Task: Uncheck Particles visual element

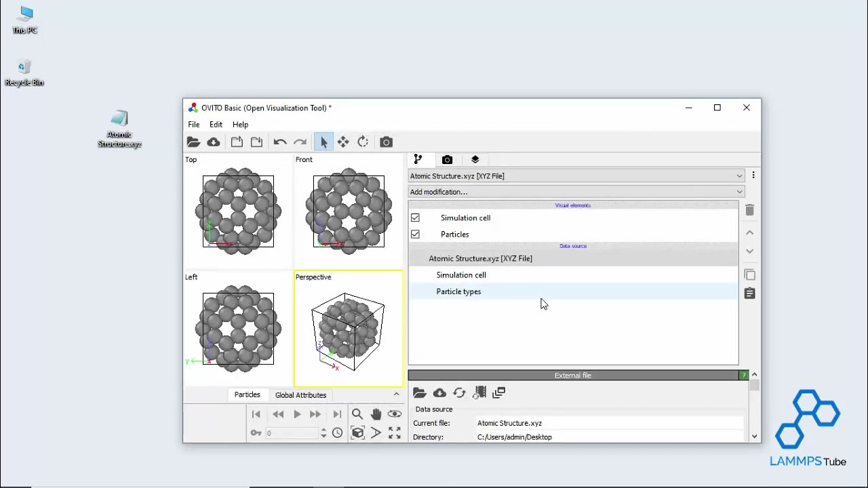Action: pos(415,235)
